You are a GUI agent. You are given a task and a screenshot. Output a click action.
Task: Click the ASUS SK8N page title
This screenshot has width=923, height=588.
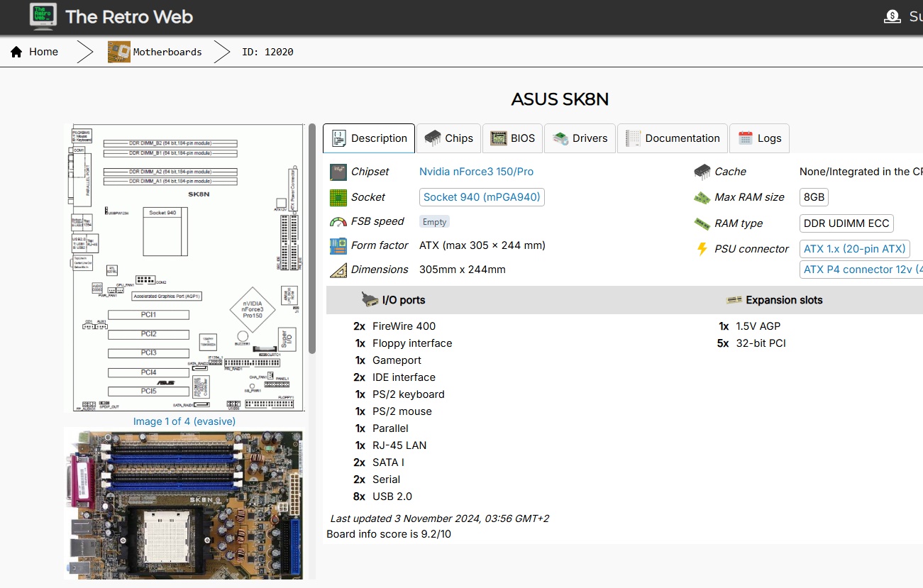[x=560, y=99]
